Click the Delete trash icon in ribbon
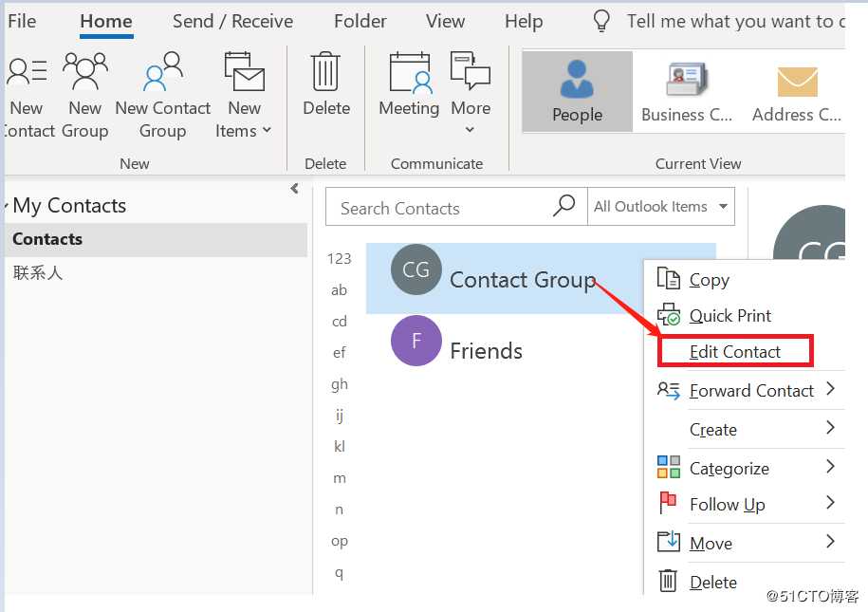The image size is (868, 612). [x=325, y=72]
